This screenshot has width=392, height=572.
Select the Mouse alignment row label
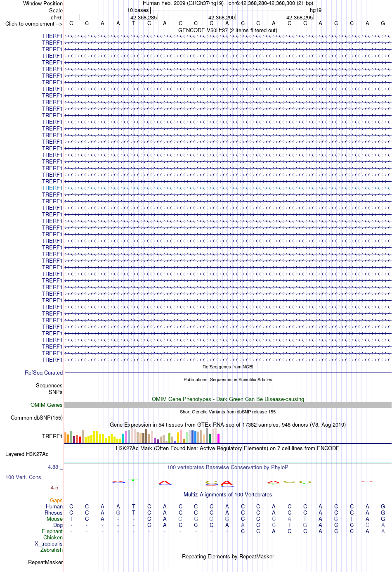[54, 519]
